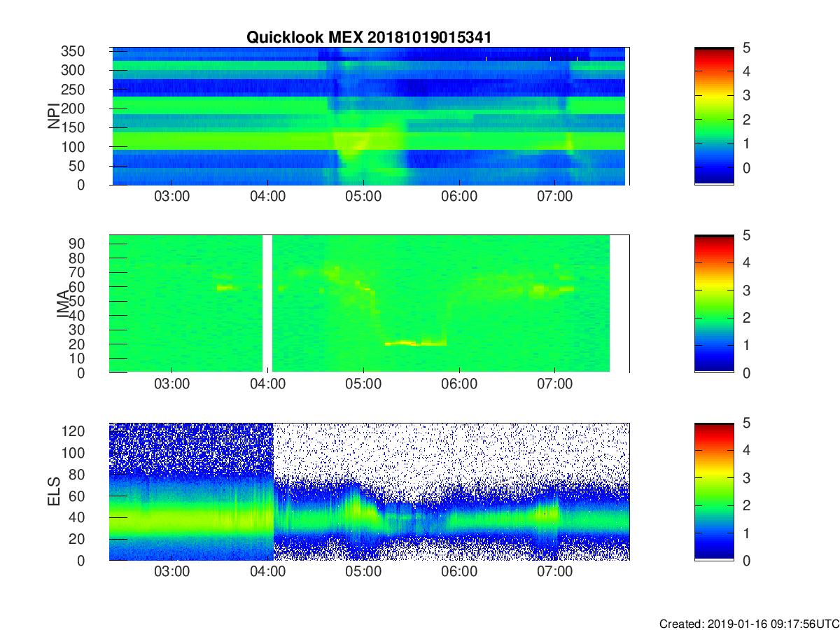840x630 pixels.
Task: Select the Created 2019-01-16 09:17:56UTC timestamp
Action: pyautogui.click(x=748, y=624)
